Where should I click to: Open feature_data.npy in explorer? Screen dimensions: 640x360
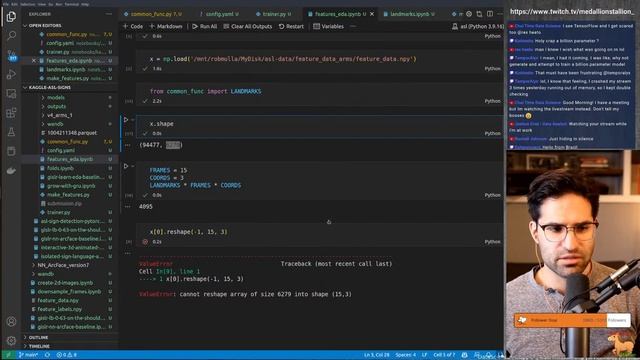58,300
